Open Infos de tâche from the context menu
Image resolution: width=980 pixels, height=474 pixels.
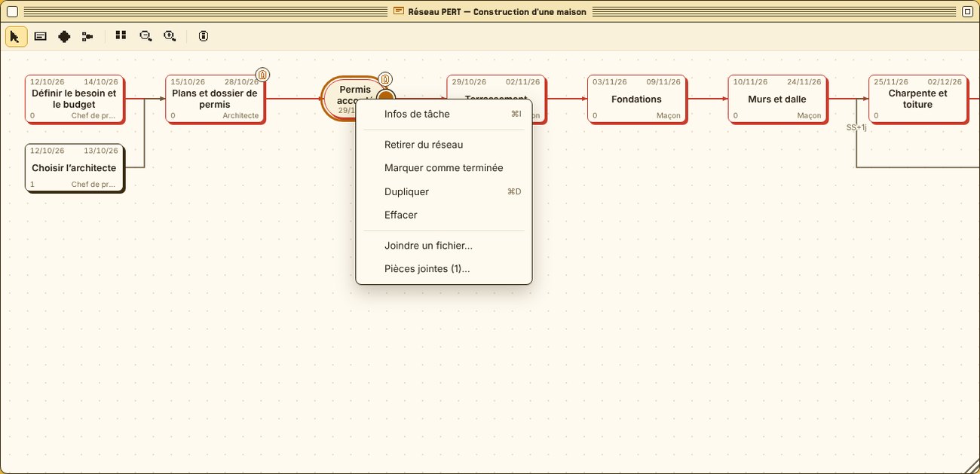[444, 114]
